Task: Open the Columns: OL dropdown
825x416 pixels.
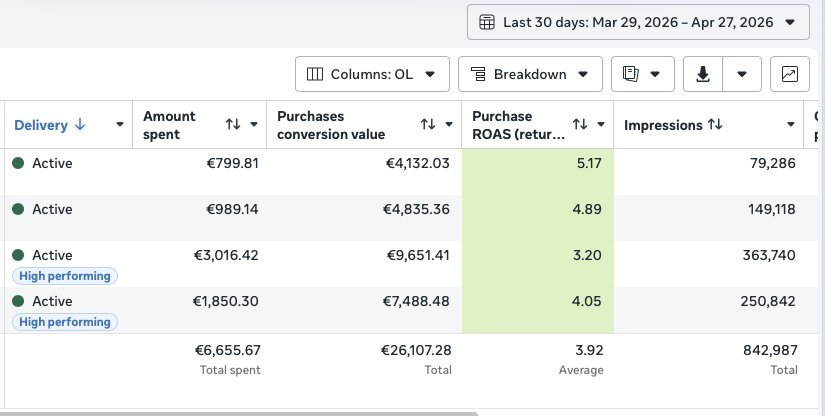Action: 372,74
